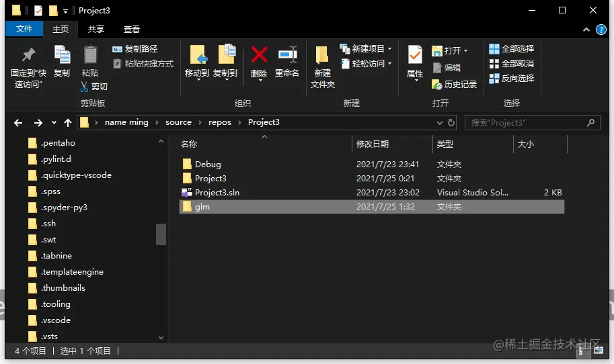Open the Help question mark icon
The image size is (614, 364).
point(601,30)
